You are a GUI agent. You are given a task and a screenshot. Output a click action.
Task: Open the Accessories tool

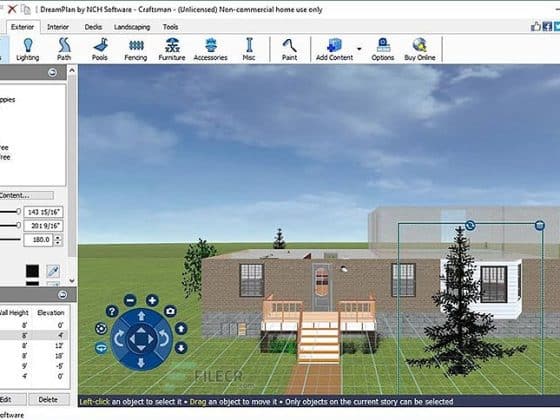(x=210, y=49)
